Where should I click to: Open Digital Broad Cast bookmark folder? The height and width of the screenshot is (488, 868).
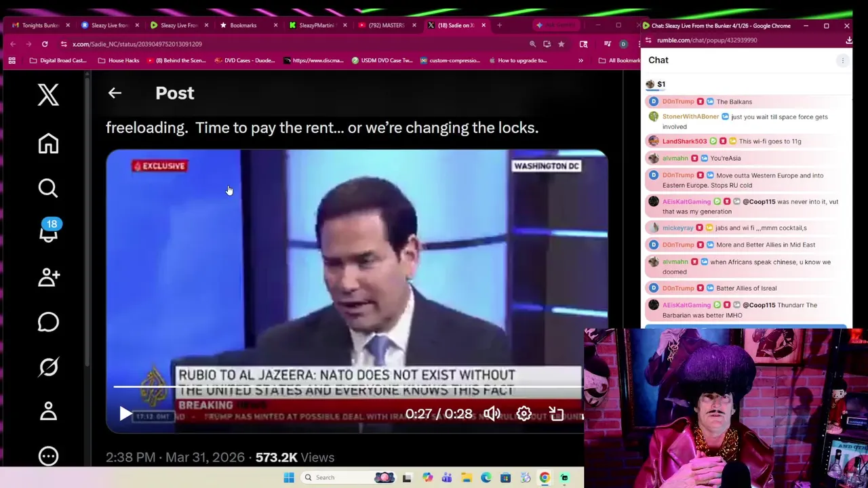click(x=58, y=60)
